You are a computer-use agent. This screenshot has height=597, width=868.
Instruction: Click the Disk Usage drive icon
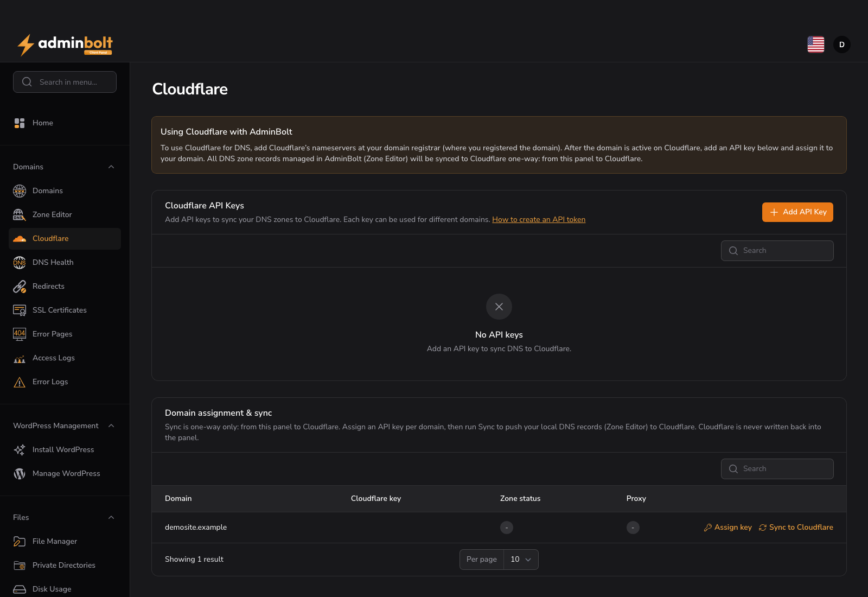tap(20, 589)
